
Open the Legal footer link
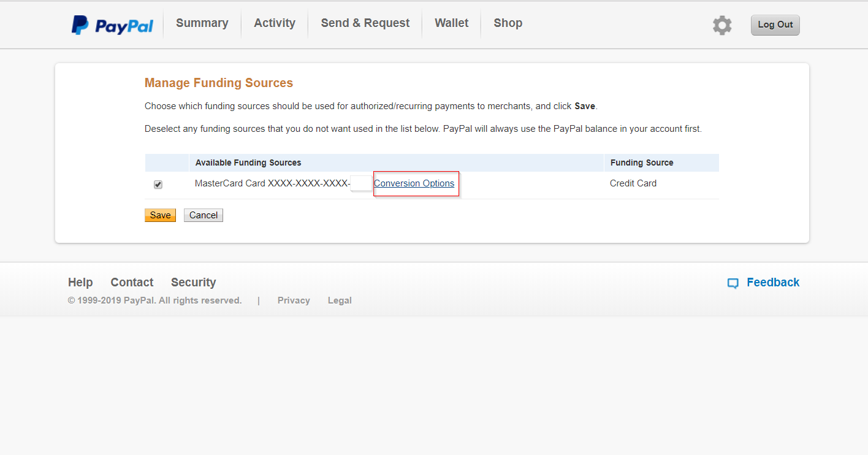[x=340, y=300]
